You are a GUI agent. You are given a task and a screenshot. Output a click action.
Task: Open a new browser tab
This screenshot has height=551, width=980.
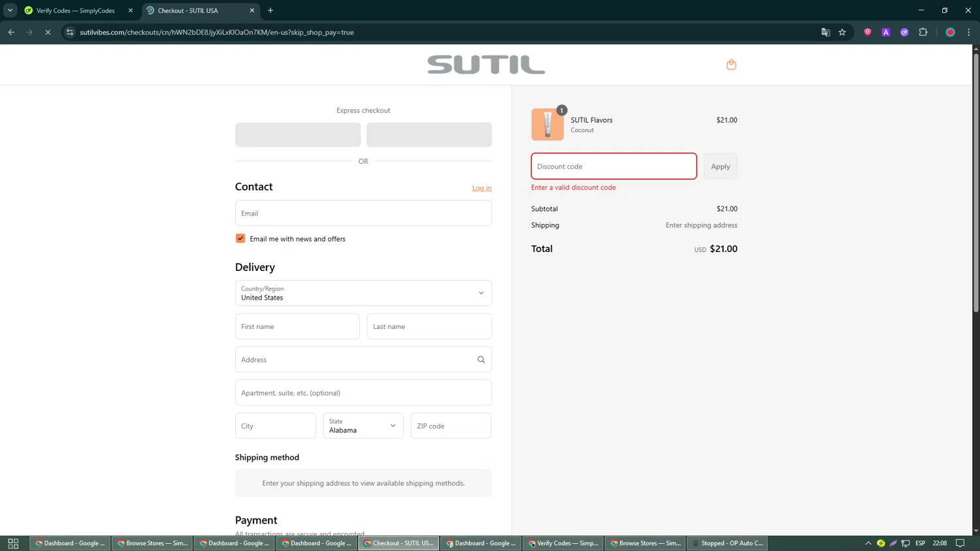270,10
